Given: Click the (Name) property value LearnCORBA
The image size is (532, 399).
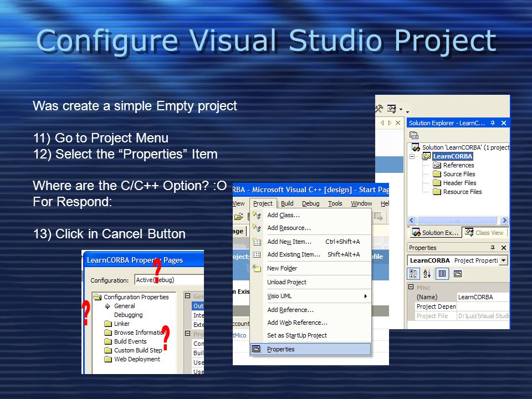Looking at the screenshot, I should [483, 297].
